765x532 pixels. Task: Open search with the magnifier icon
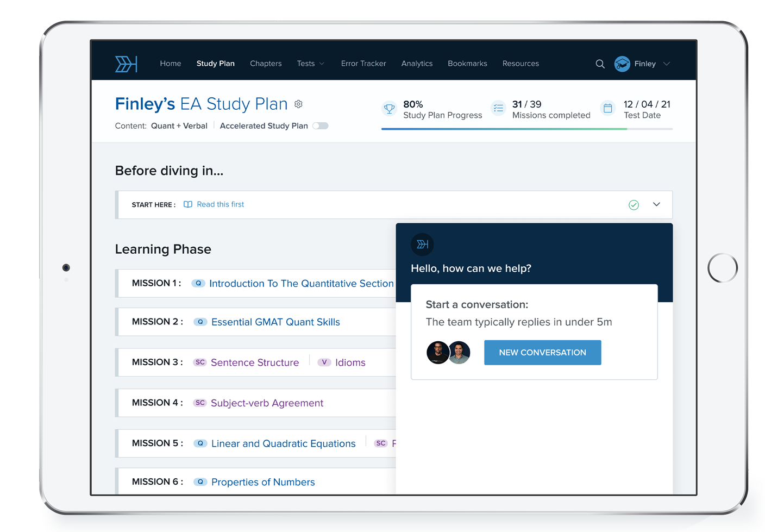600,64
